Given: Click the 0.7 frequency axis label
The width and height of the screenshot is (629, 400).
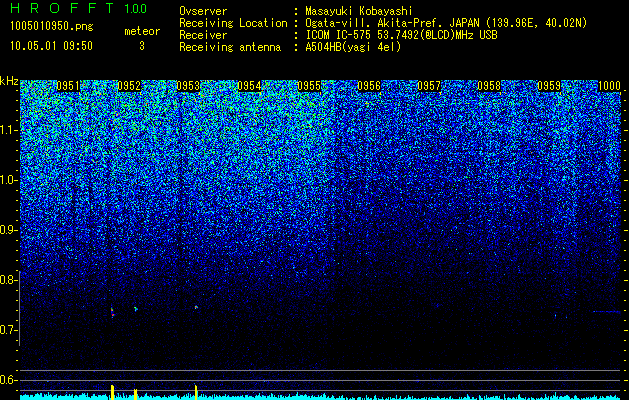Looking at the screenshot, I should (7, 330).
